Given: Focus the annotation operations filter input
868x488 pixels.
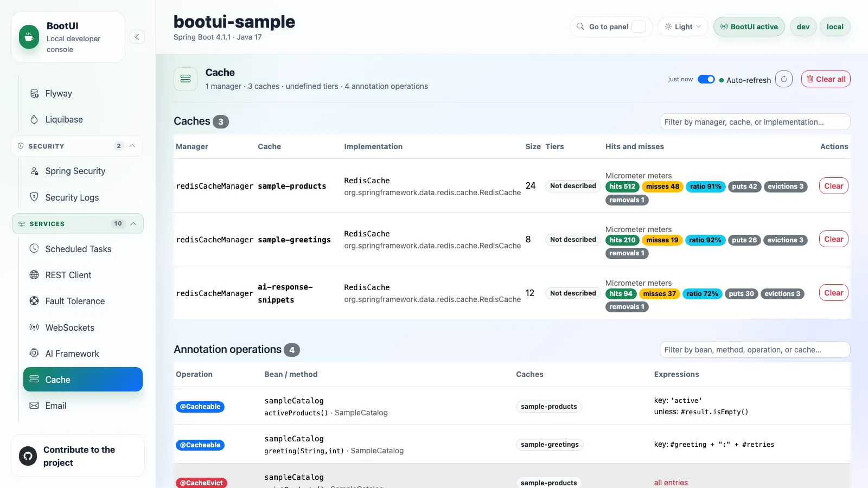Looking at the screenshot, I should tap(755, 350).
